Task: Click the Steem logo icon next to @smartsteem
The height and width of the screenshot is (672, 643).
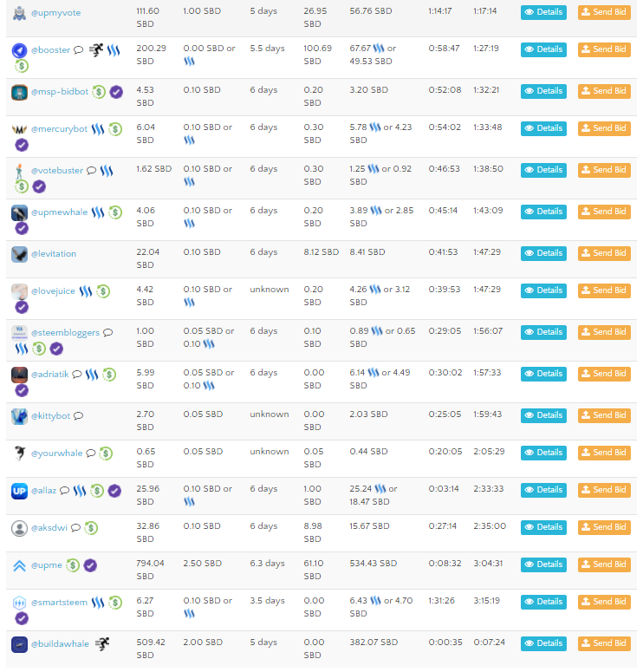Action: (x=98, y=603)
